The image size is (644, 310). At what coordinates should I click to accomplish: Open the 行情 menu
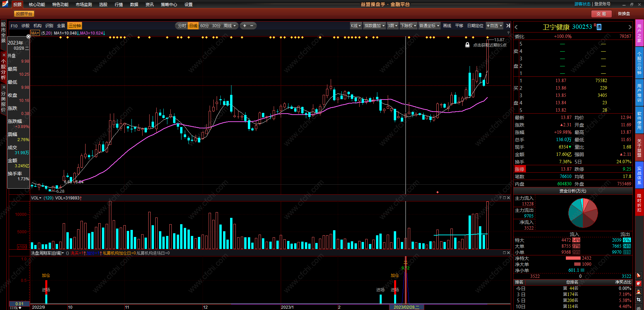tap(119, 5)
